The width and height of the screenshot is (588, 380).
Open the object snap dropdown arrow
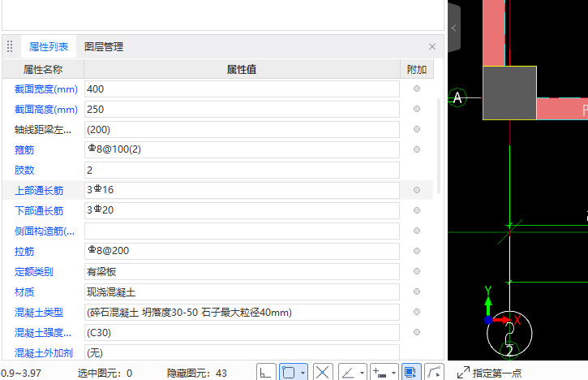coord(303,373)
